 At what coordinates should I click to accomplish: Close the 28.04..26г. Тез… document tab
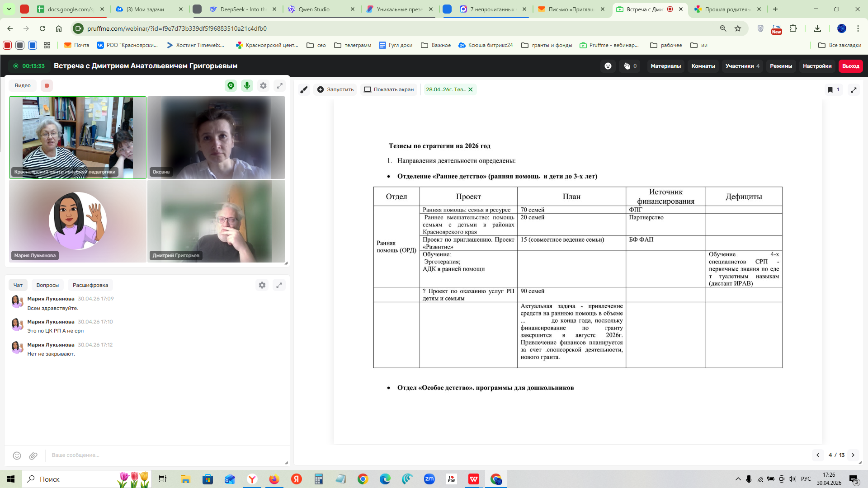471,89
